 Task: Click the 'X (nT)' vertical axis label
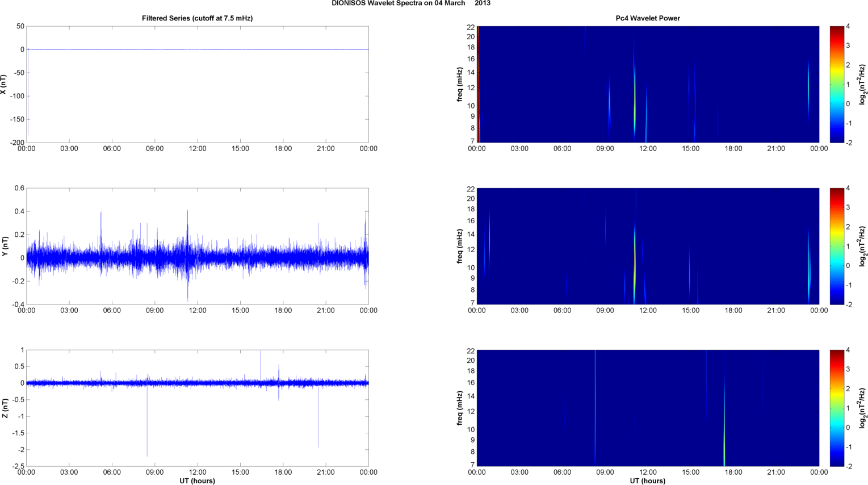4,84
